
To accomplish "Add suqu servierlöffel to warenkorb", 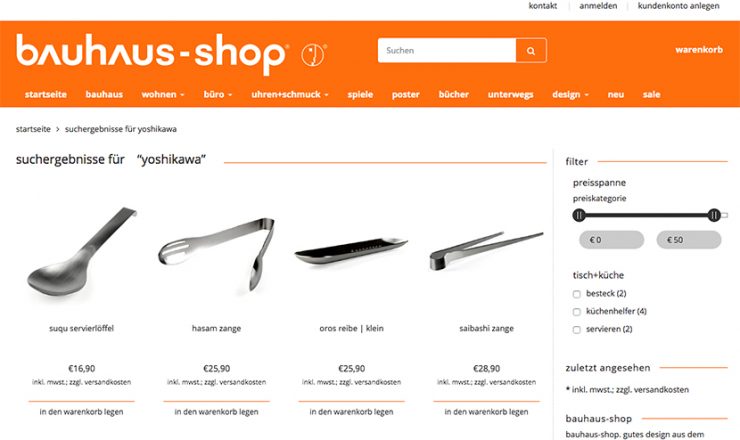I will [x=82, y=412].
